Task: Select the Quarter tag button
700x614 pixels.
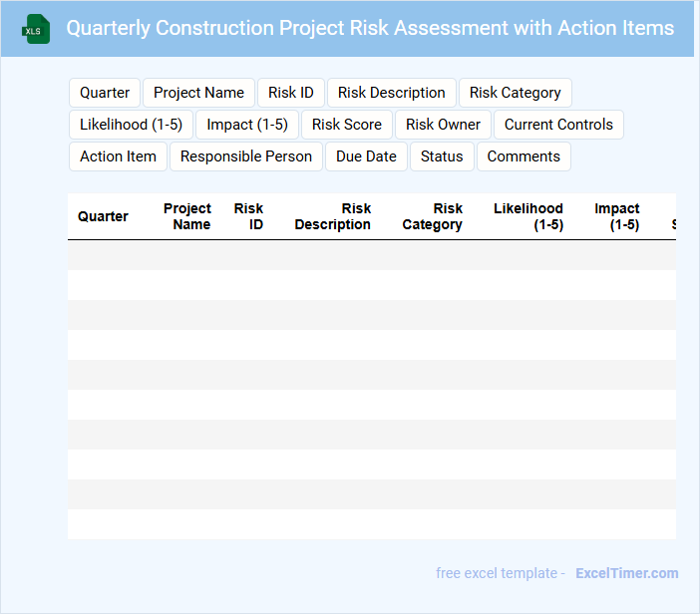Action: (x=105, y=93)
